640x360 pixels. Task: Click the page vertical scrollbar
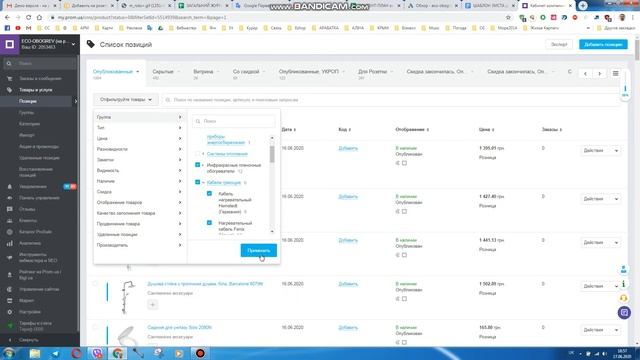[x=637, y=49]
